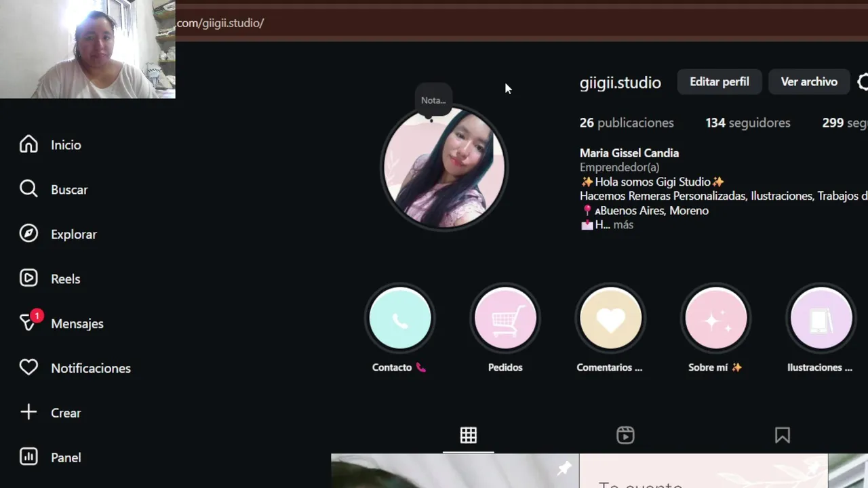Open the first pinned post thumbnail
The width and height of the screenshot is (868, 488).
(455, 471)
